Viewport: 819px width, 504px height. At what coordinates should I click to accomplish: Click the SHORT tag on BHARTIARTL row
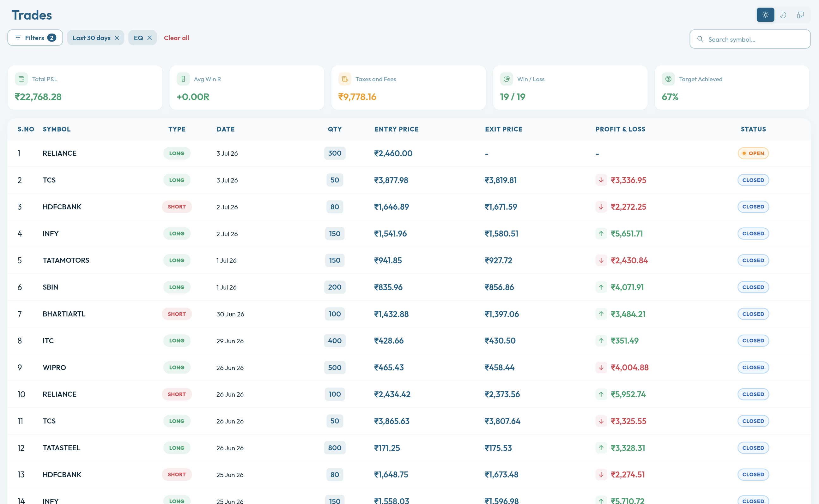point(177,314)
